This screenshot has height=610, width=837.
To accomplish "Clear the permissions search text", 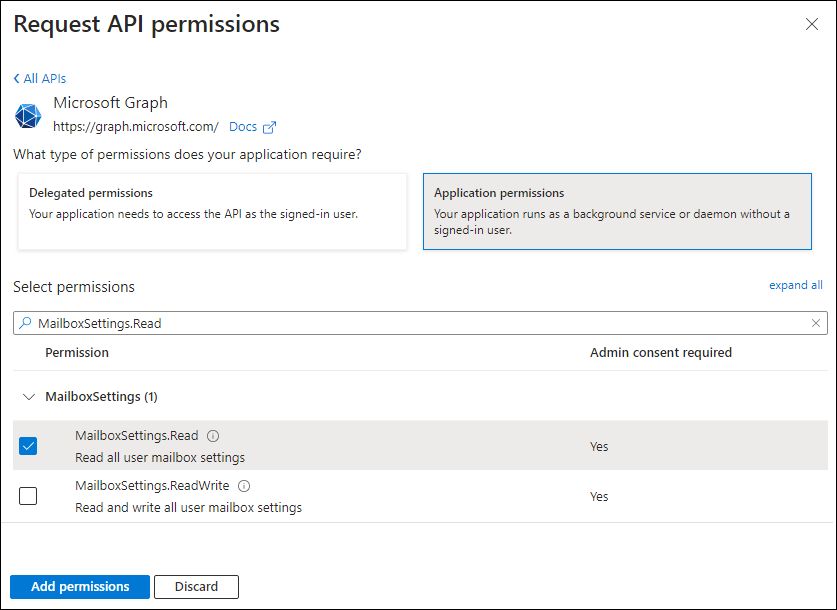I will tap(816, 323).
